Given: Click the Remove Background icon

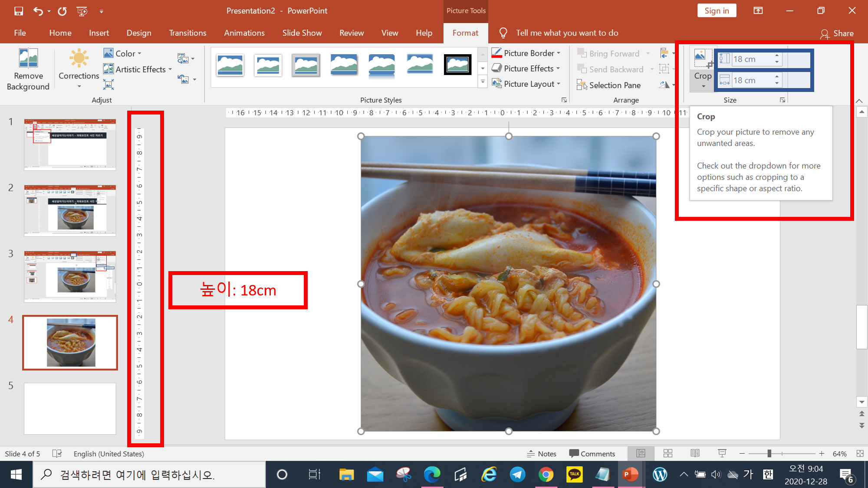Looking at the screenshot, I should tap(28, 59).
